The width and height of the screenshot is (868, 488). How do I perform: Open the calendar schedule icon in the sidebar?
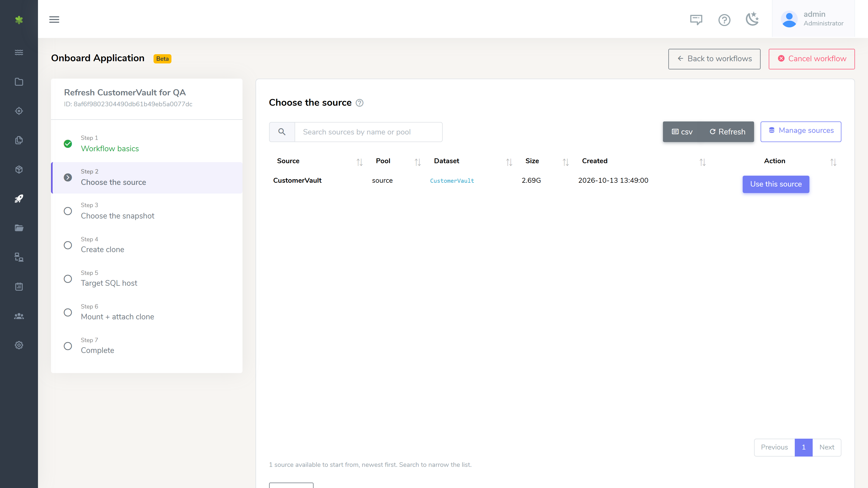[19, 287]
